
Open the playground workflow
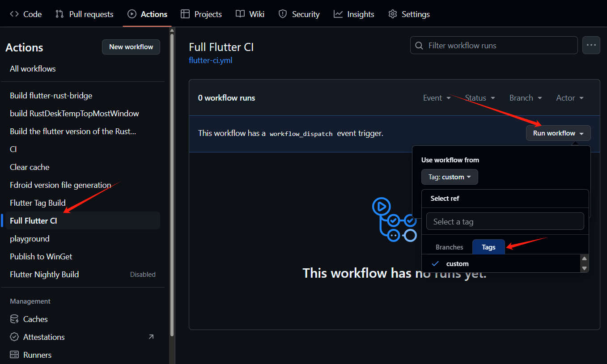click(83, 239)
